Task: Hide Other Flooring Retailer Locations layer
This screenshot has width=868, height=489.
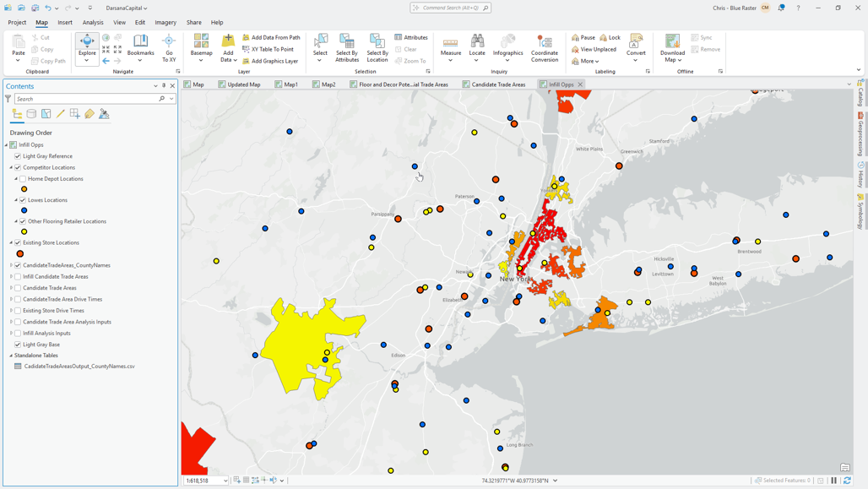Action: point(23,221)
